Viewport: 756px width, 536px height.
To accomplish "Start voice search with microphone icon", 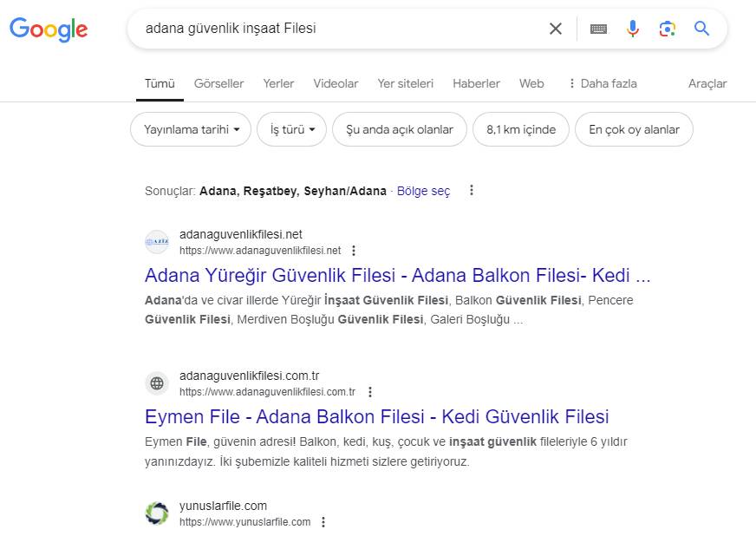I will [x=633, y=29].
